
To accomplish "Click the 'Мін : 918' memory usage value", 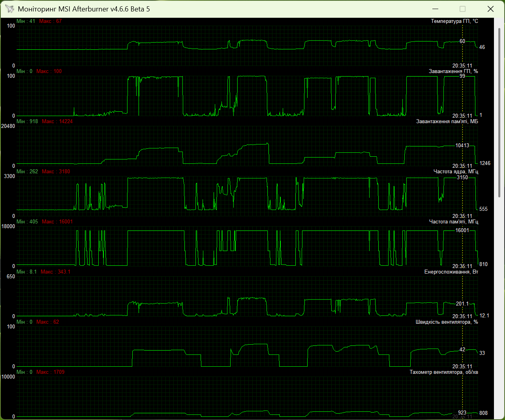I will coord(27,121).
